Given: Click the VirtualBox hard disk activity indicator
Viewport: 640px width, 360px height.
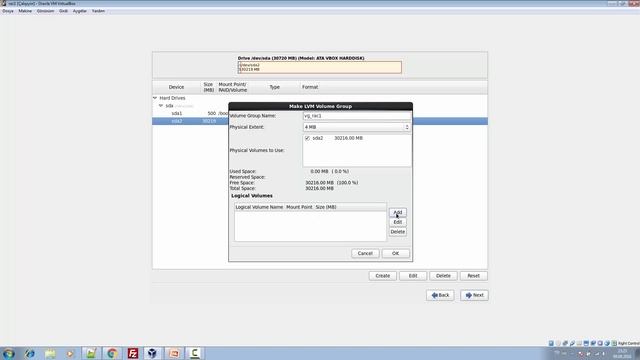Looking at the screenshot, I should 551,343.
